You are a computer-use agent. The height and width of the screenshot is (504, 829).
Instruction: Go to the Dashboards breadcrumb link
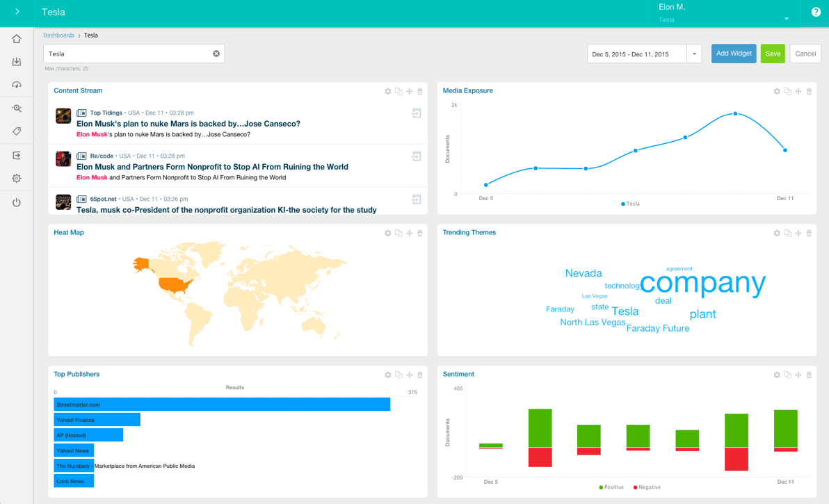[58, 35]
